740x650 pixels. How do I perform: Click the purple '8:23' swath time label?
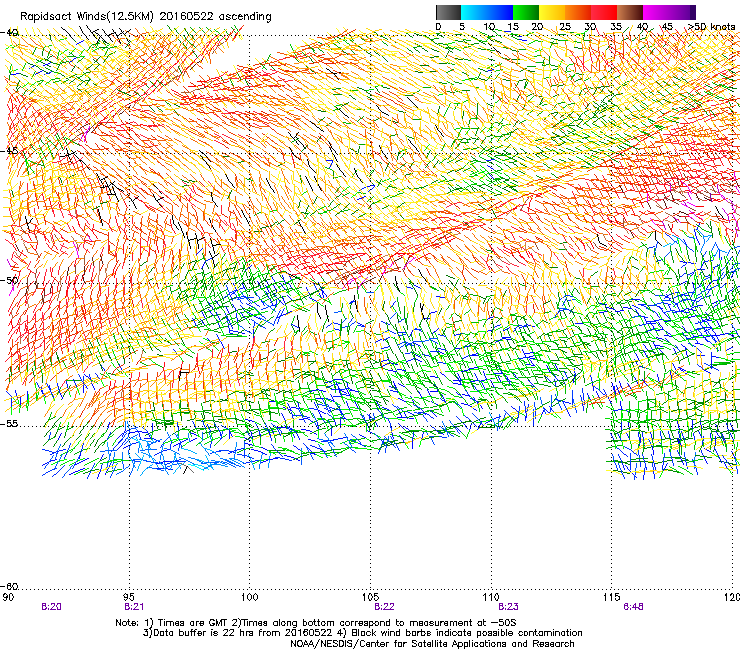(x=508, y=607)
